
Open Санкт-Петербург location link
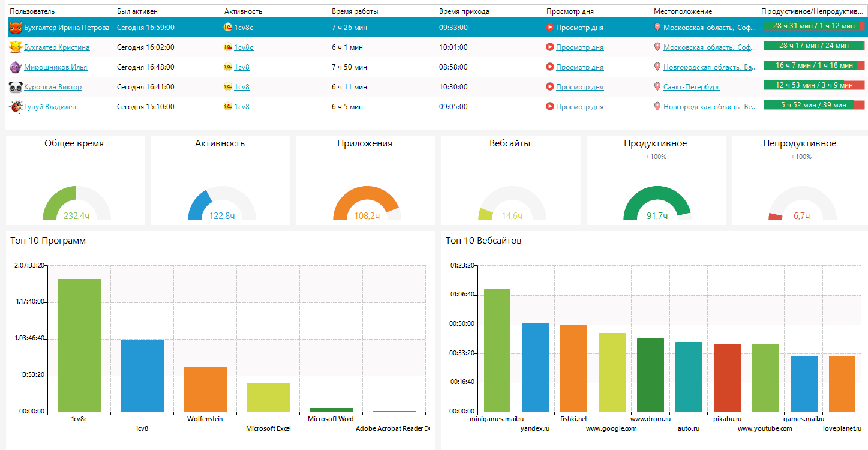pos(692,87)
